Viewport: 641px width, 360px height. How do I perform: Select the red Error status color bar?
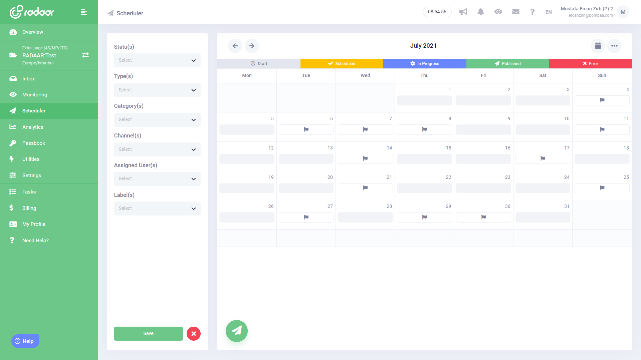[x=590, y=63]
